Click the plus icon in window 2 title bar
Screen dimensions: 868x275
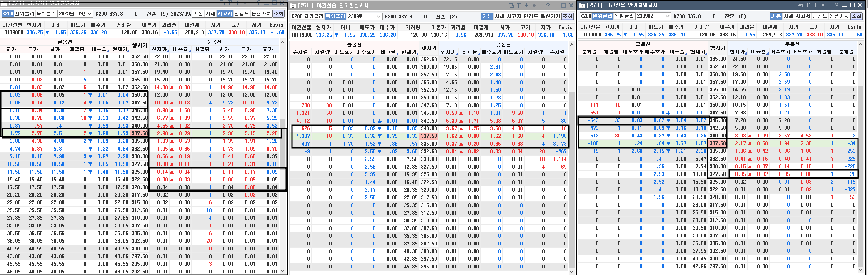(x=526, y=5)
